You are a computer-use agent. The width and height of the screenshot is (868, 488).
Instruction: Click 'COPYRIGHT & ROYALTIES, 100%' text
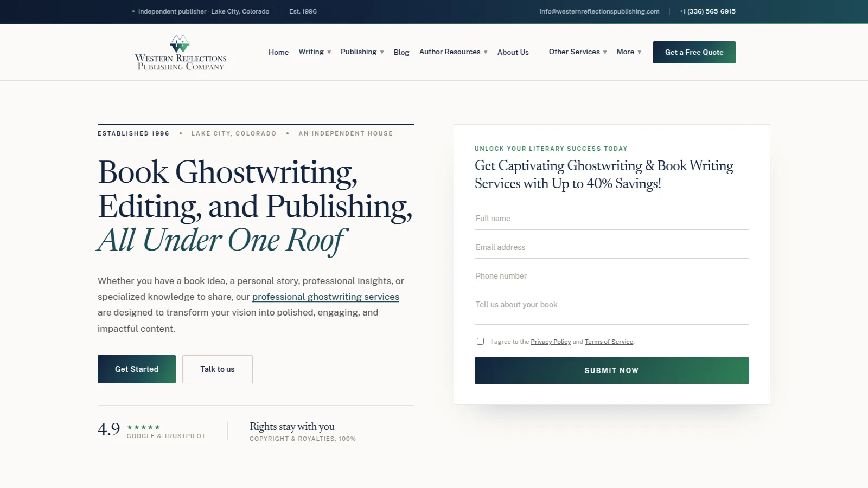303,439
